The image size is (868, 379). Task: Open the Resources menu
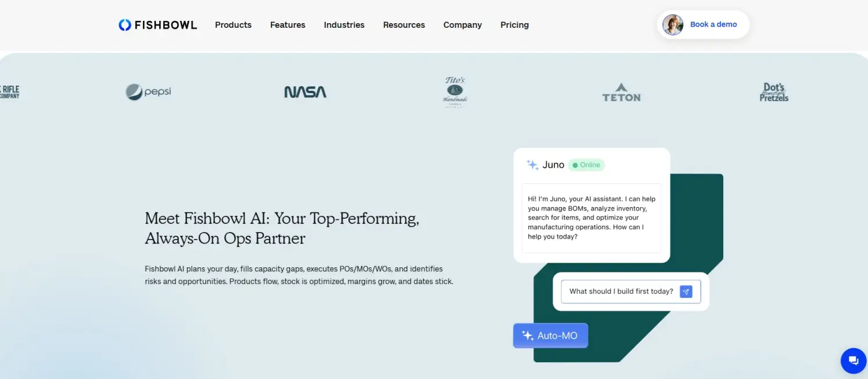point(404,25)
